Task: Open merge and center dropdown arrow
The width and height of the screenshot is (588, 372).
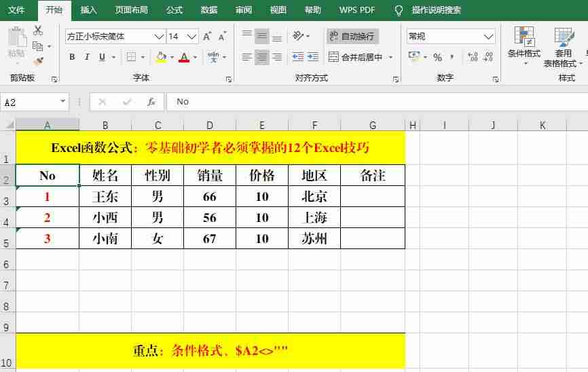Action: tap(390, 58)
